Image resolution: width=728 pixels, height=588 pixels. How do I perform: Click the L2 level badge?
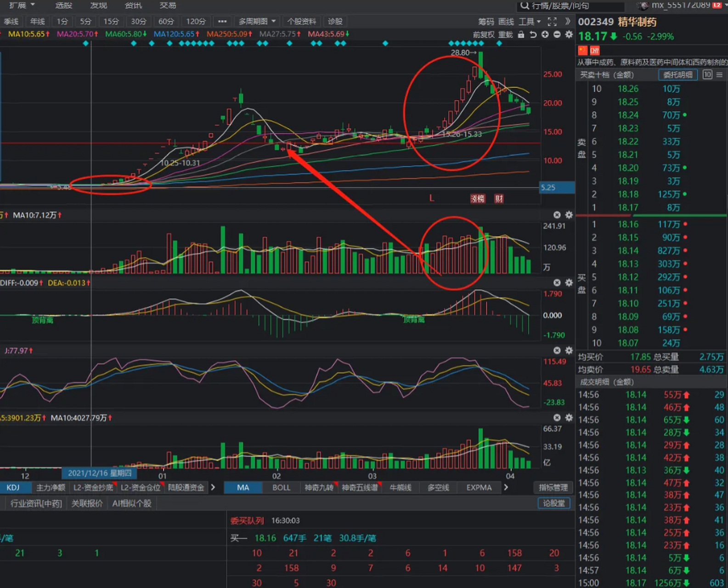coord(717,5)
